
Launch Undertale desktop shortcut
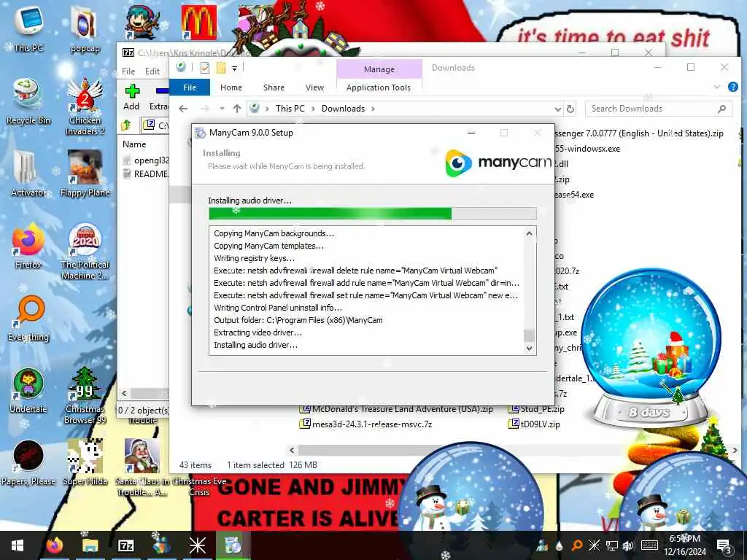[x=28, y=391]
